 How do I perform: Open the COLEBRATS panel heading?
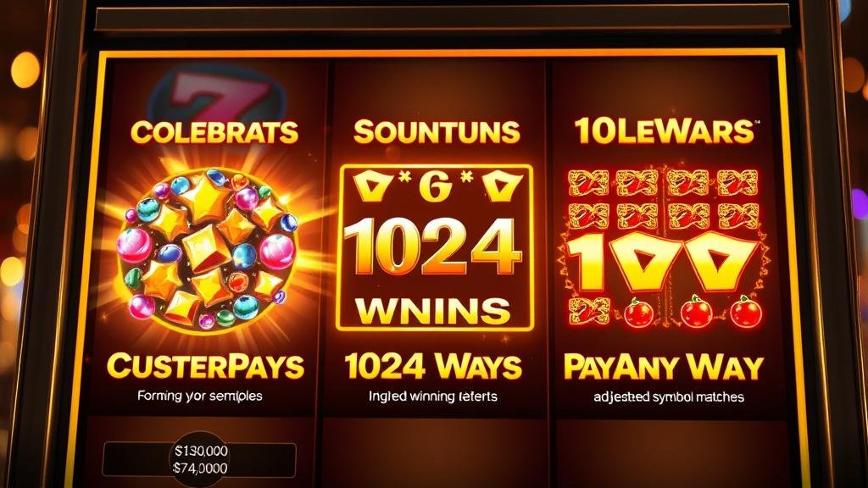pyautogui.click(x=214, y=132)
